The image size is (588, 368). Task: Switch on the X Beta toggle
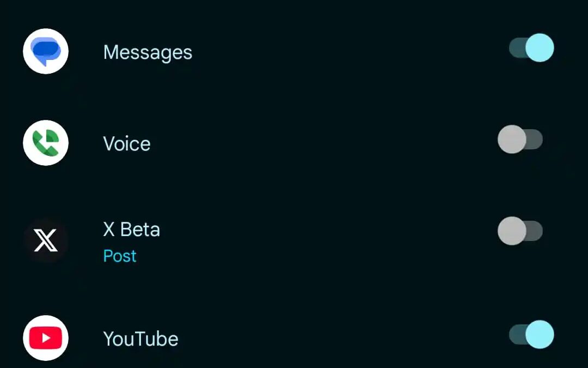point(520,231)
